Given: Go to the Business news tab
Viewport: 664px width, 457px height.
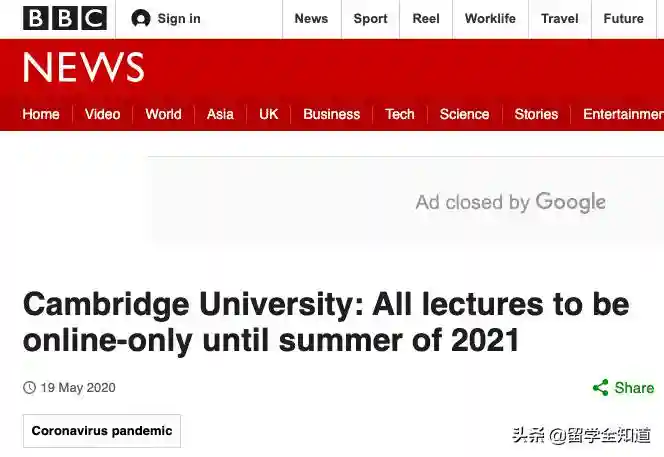Looking at the screenshot, I should (x=331, y=114).
